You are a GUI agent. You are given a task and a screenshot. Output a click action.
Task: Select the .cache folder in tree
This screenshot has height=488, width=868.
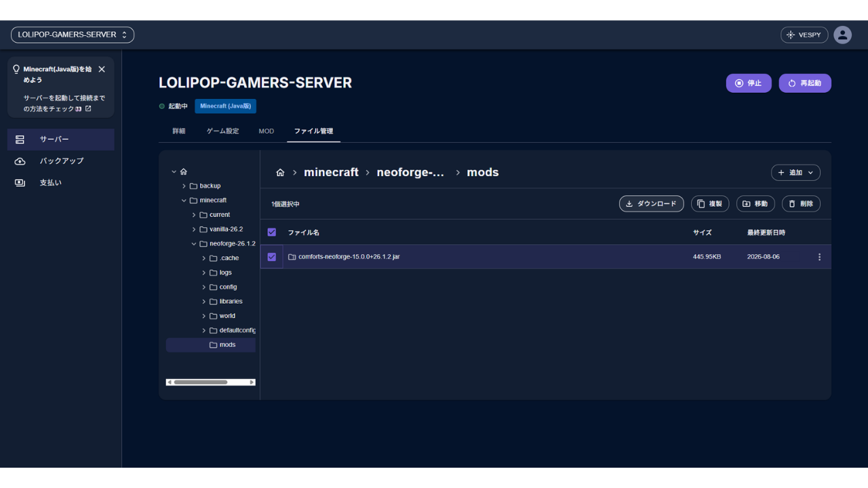click(224, 258)
